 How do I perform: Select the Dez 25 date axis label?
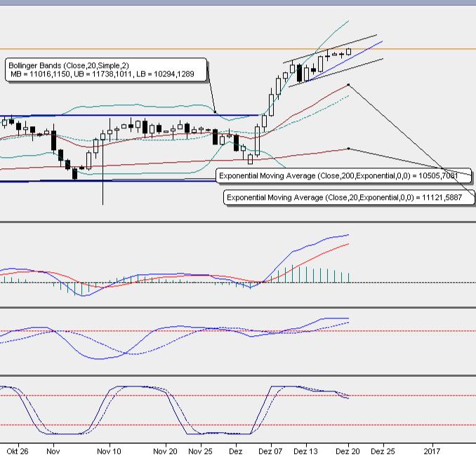point(383,452)
